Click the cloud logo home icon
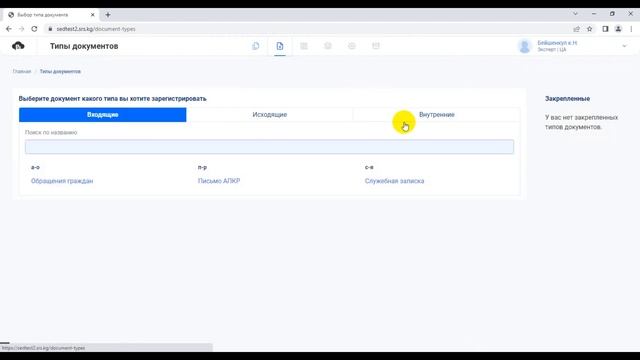 (18, 46)
